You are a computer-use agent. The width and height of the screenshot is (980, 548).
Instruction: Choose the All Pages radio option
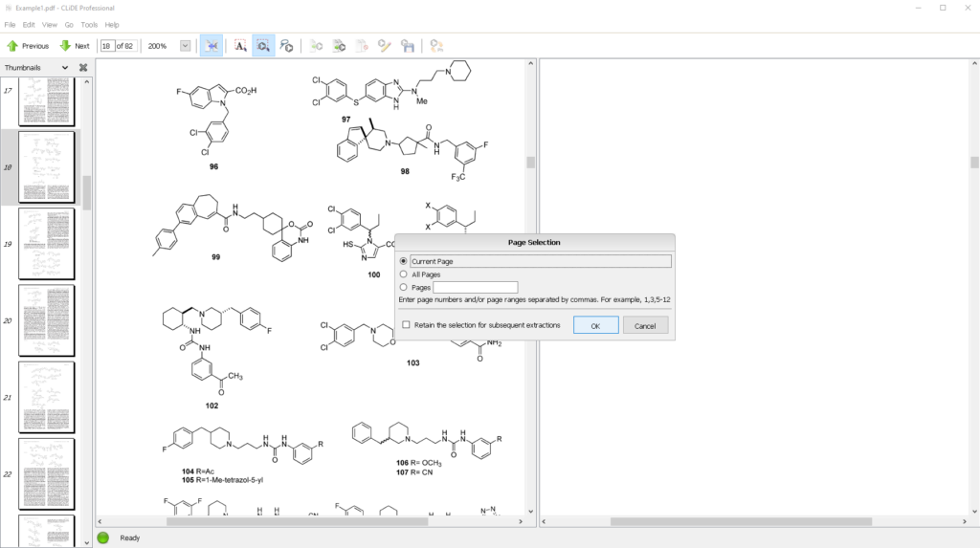click(x=404, y=274)
